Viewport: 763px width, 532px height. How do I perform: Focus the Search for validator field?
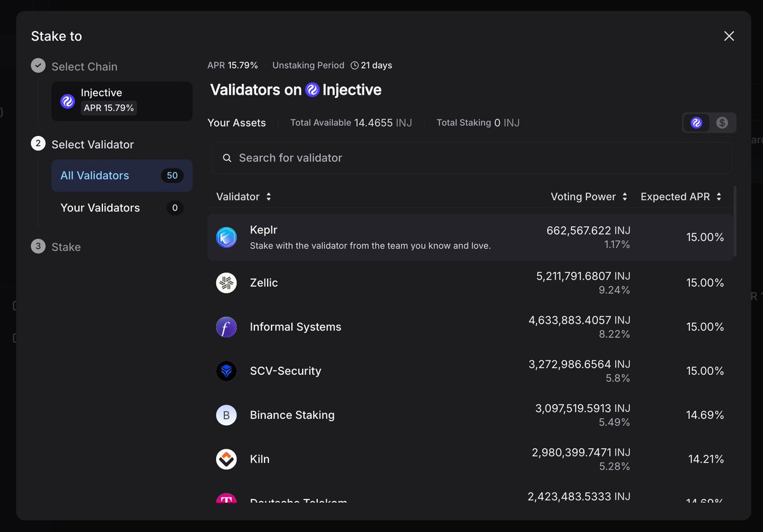click(472, 158)
